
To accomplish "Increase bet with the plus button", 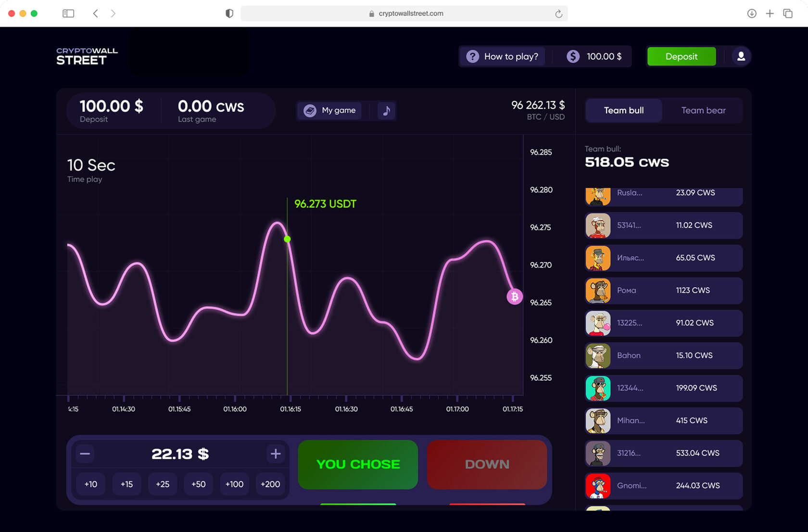I will (276, 454).
